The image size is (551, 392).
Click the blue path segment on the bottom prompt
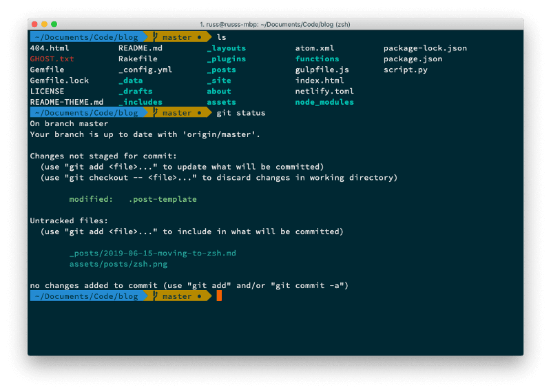(85, 296)
